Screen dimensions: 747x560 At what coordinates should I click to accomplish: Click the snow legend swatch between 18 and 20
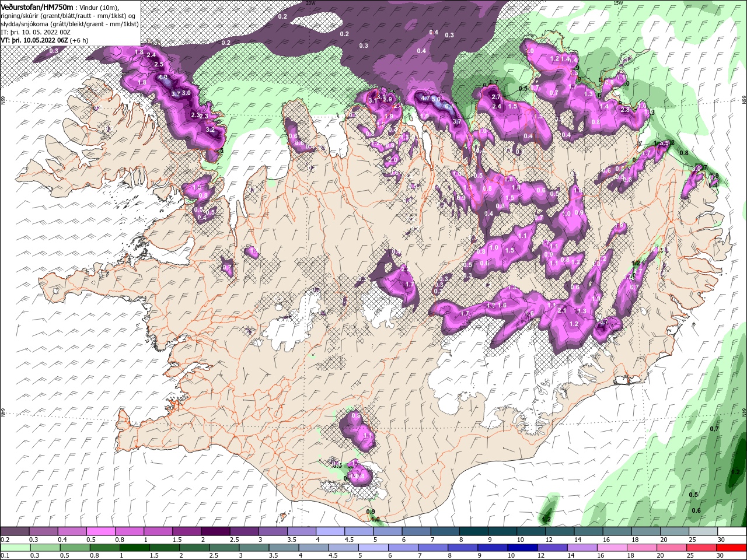click(646, 531)
